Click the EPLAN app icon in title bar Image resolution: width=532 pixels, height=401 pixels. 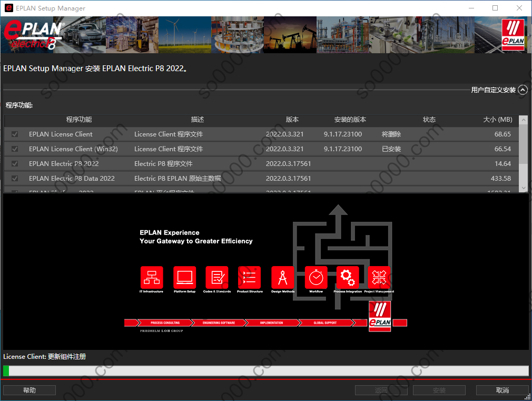(x=8, y=8)
